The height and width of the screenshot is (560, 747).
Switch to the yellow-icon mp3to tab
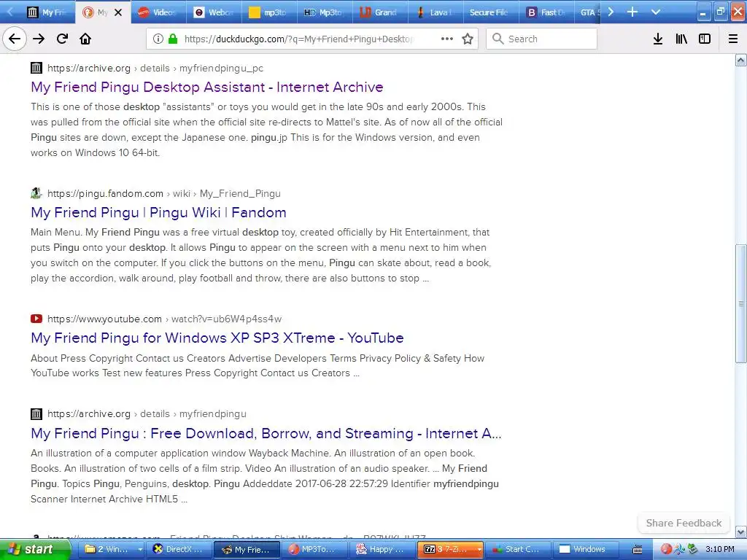coord(268,12)
